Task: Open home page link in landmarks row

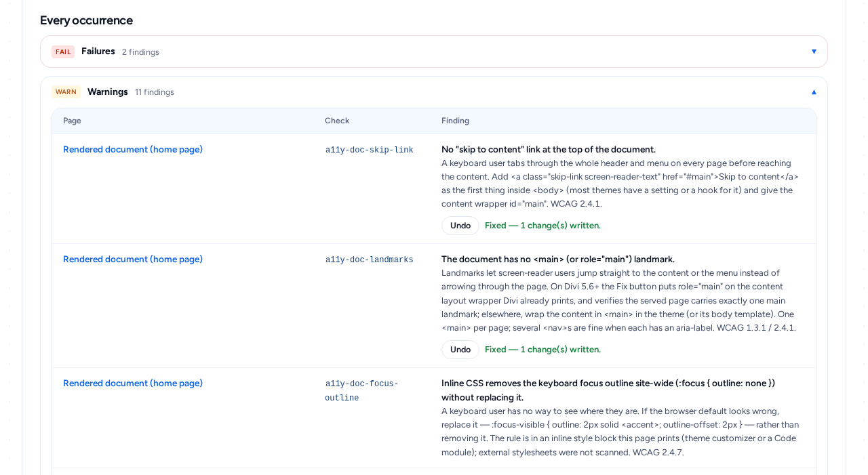Action: tap(133, 260)
